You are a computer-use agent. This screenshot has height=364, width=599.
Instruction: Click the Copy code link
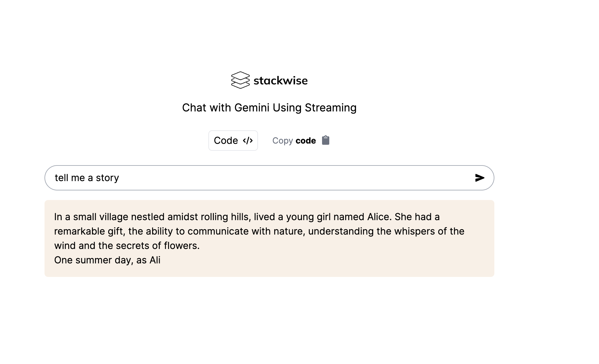pyautogui.click(x=301, y=141)
